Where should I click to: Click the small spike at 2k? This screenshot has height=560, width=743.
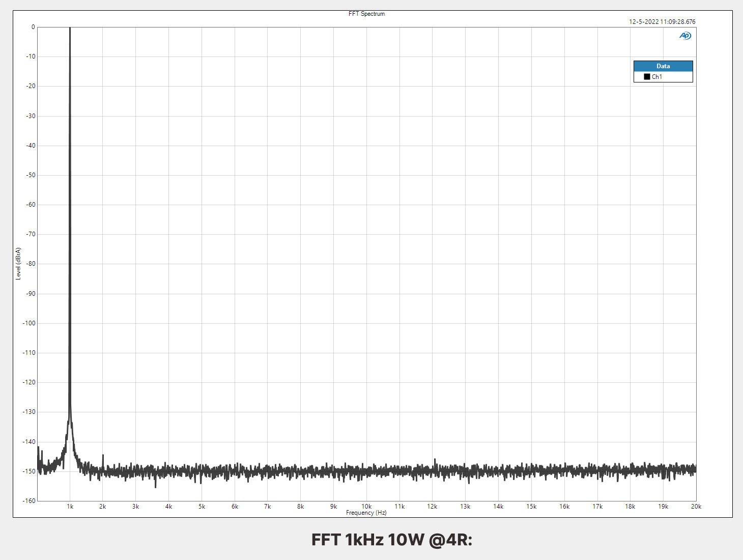(x=103, y=456)
